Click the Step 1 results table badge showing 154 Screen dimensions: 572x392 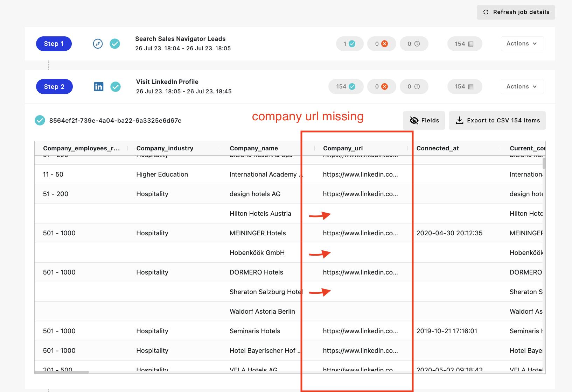465,44
